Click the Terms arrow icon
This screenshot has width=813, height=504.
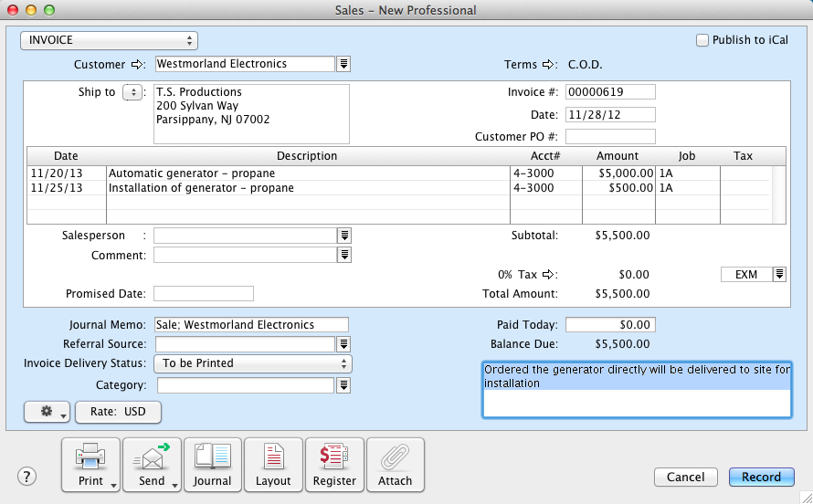pos(549,65)
